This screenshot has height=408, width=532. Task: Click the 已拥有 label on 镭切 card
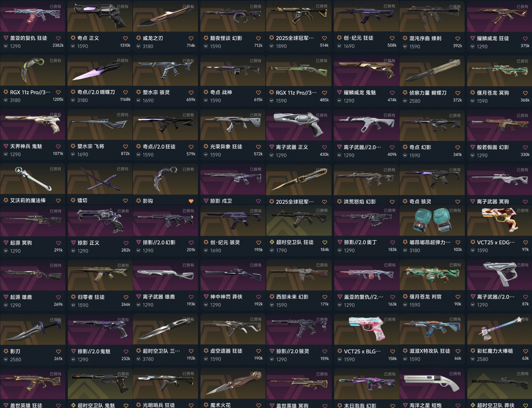coord(123,169)
